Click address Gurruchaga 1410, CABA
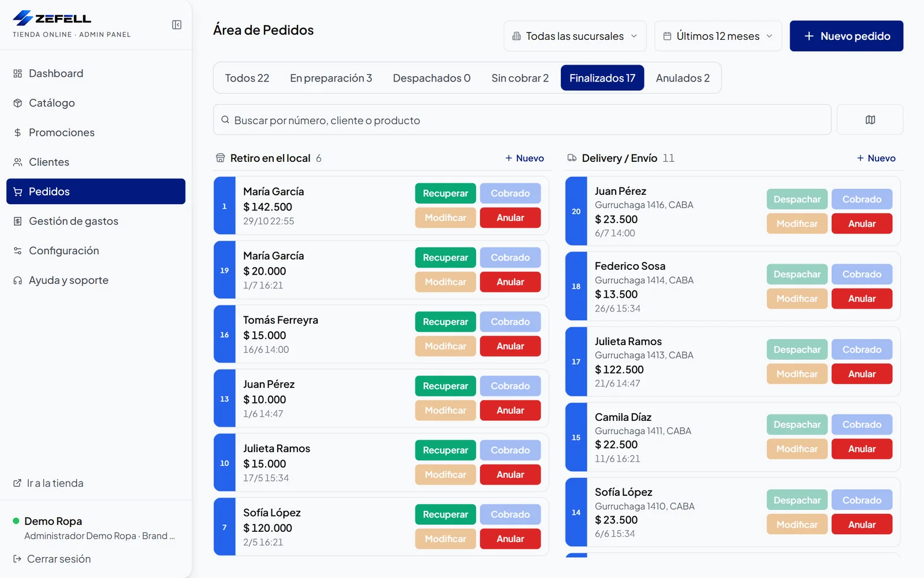The image size is (924, 578). (x=644, y=506)
